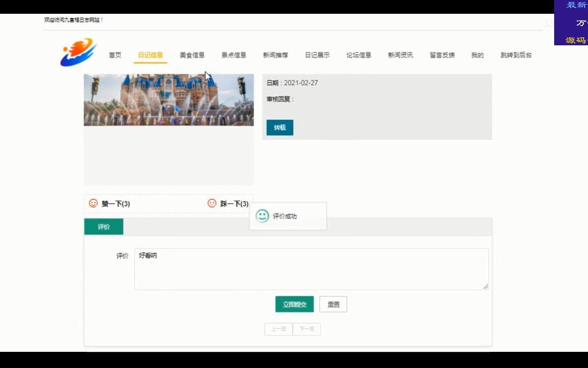Open the 我的 menu item
The image size is (588, 368).
[x=477, y=55]
